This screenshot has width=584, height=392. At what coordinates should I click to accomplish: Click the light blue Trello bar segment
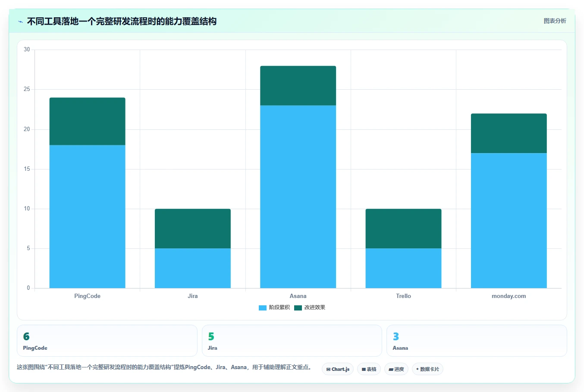(403, 268)
